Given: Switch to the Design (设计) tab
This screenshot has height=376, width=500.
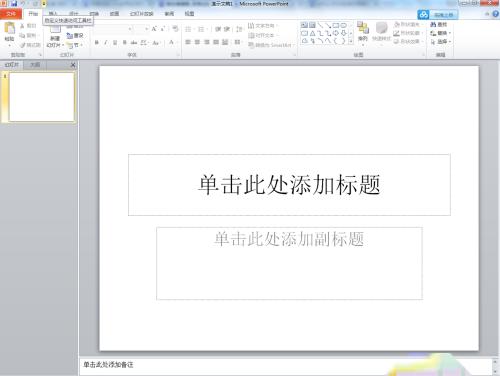Looking at the screenshot, I should click(x=74, y=14).
